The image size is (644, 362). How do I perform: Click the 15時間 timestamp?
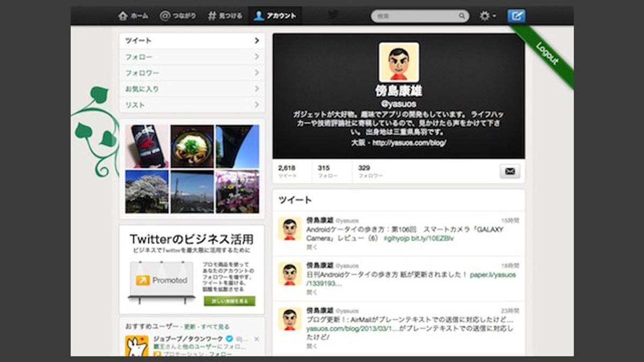(510, 220)
